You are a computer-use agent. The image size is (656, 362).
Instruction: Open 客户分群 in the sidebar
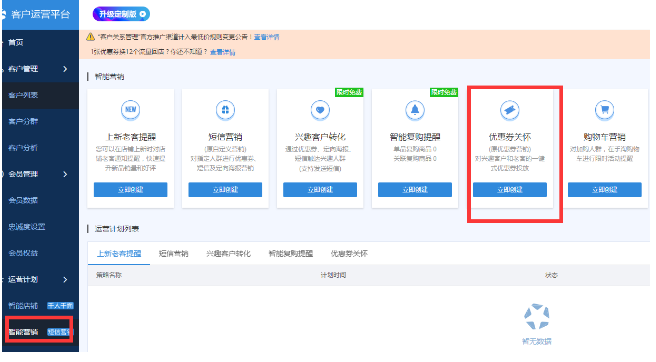point(23,121)
